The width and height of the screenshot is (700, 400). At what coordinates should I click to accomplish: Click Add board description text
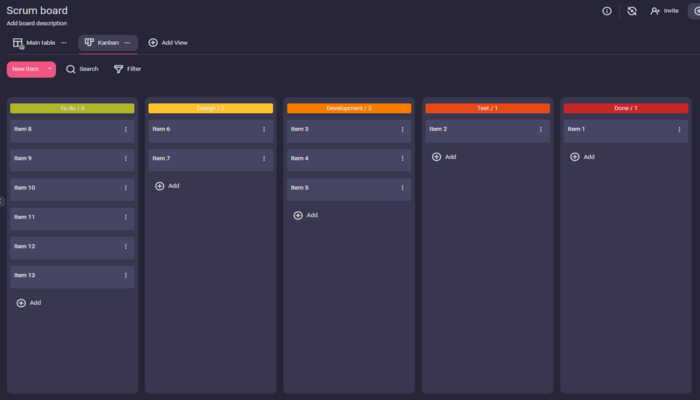coord(38,22)
